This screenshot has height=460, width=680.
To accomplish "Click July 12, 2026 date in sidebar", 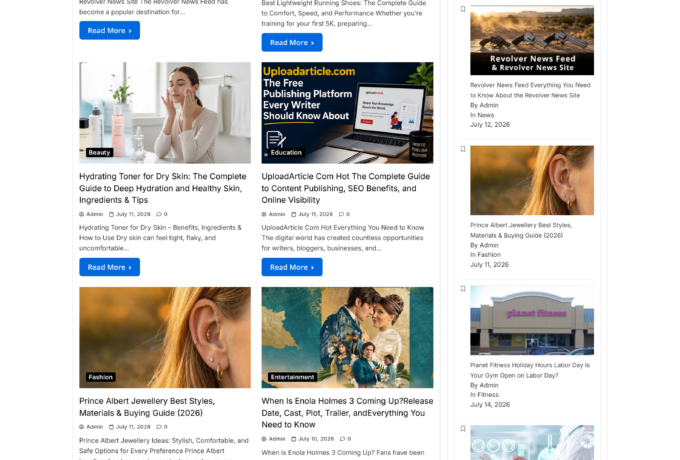I will [x=490, y=125].
